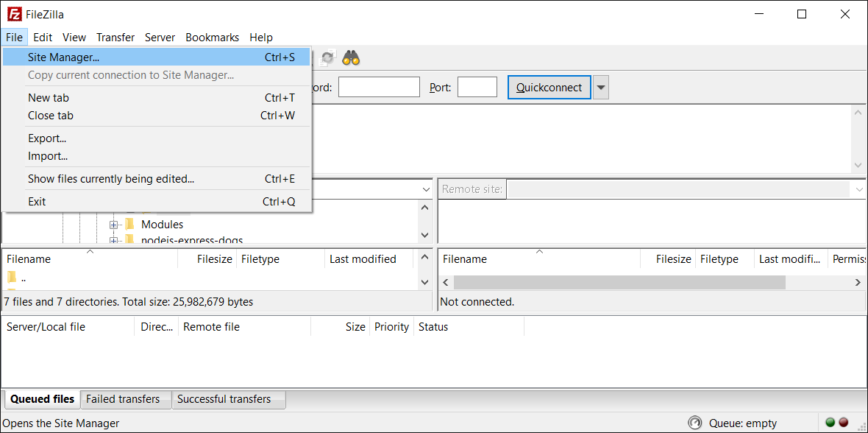The image size is (868, 433).
Task: Switch to the Failed transfers tab
Action: tap(123, 399)
